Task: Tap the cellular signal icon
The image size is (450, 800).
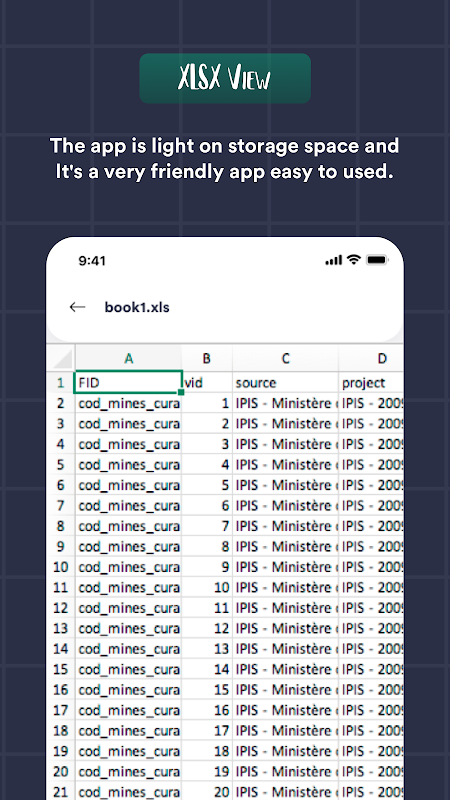Action: click(334, 260)
